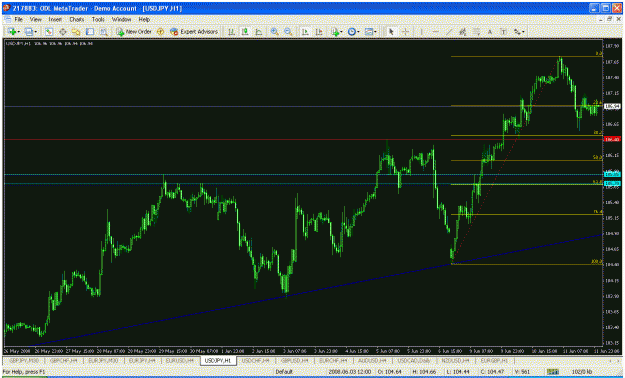Switch to the EURUSD,H4 chart tab
The height and width of the screenshot is (378, 625).
(179, 360)
